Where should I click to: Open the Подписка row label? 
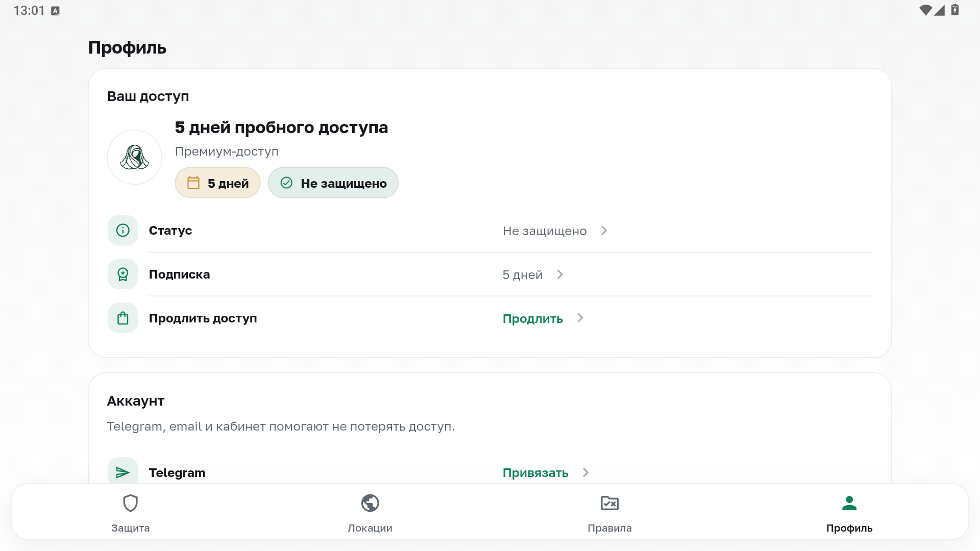(x=180, y=274)
